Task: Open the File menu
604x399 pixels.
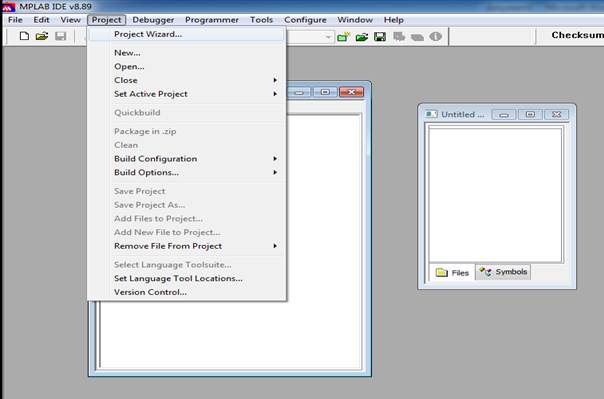Action: [15, 20]
